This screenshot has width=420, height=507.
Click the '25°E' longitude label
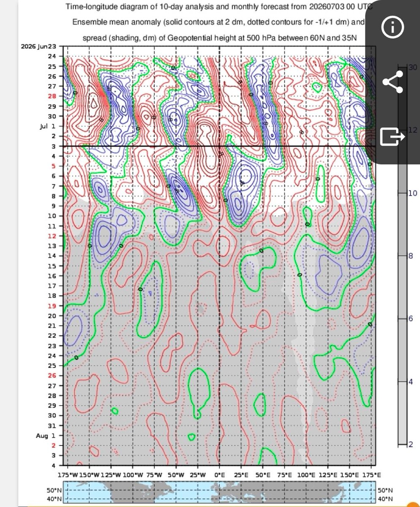[241, 474]
